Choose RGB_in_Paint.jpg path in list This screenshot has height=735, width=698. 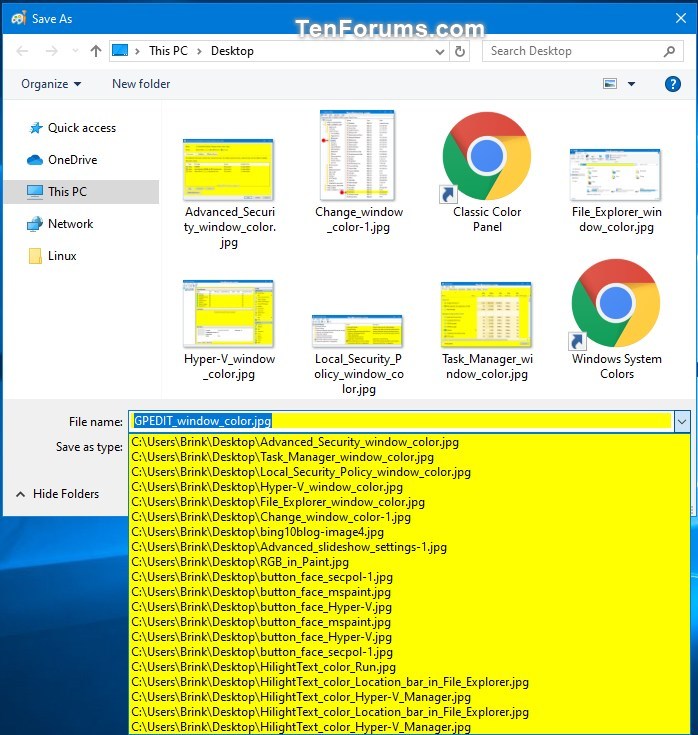click(409, 562)
